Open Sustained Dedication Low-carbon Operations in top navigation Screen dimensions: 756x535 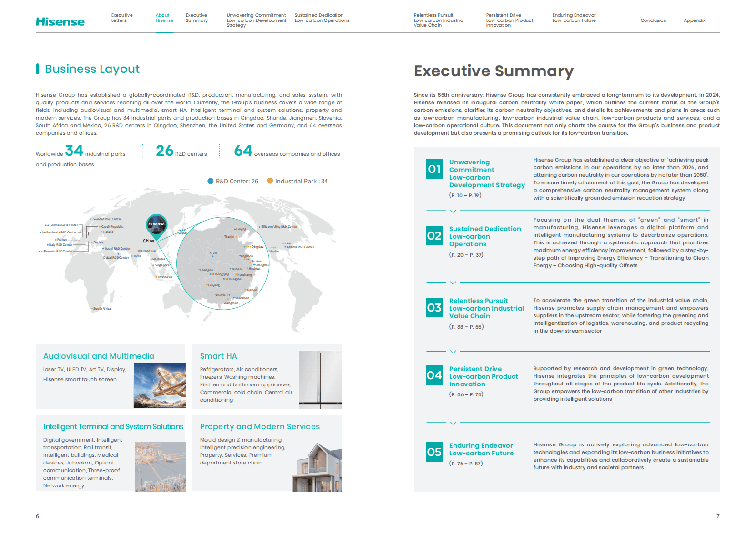(x=322, y=18)
